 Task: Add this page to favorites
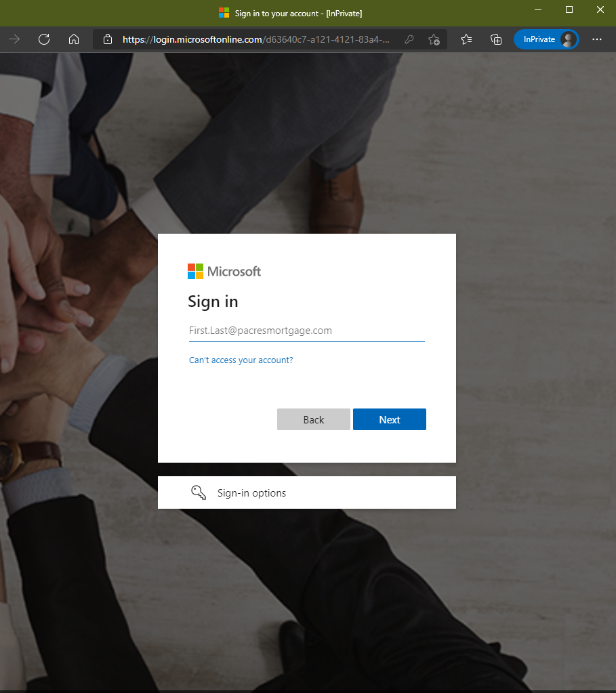click(x=434, y=39)
